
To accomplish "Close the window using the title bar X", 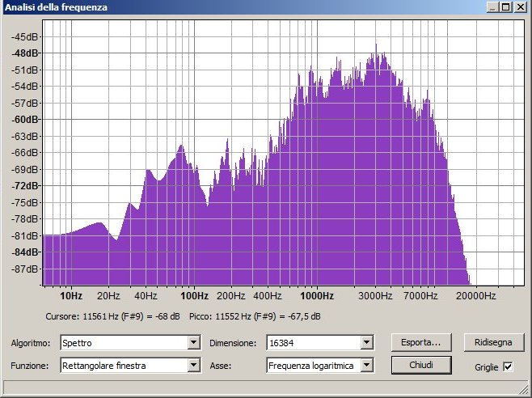I will pyautogui.click(x=521, y=7).
